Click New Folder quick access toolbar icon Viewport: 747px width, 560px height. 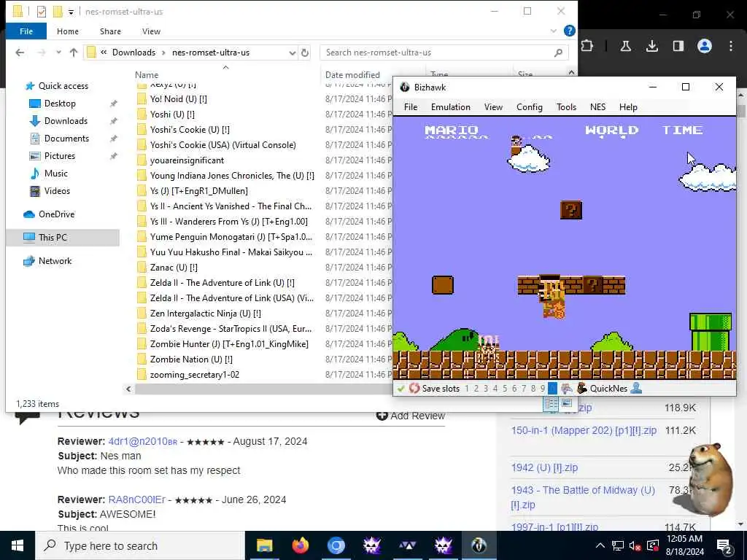point(58,11)
